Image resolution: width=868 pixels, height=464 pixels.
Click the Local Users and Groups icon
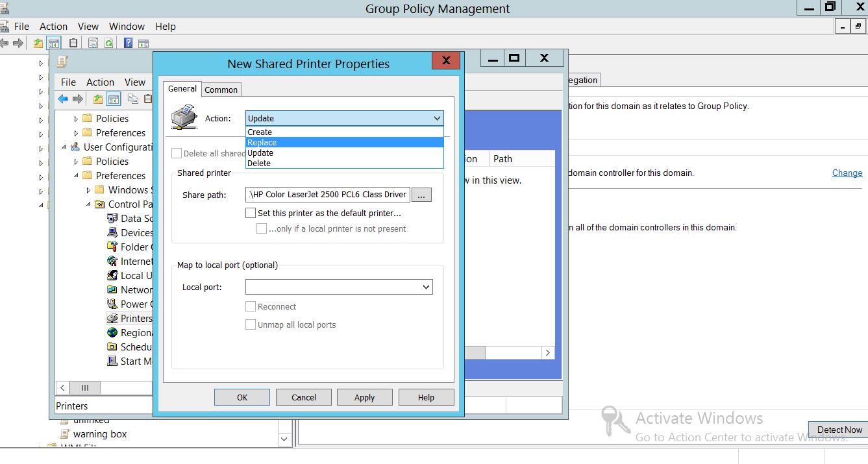[x=112, y=275]
